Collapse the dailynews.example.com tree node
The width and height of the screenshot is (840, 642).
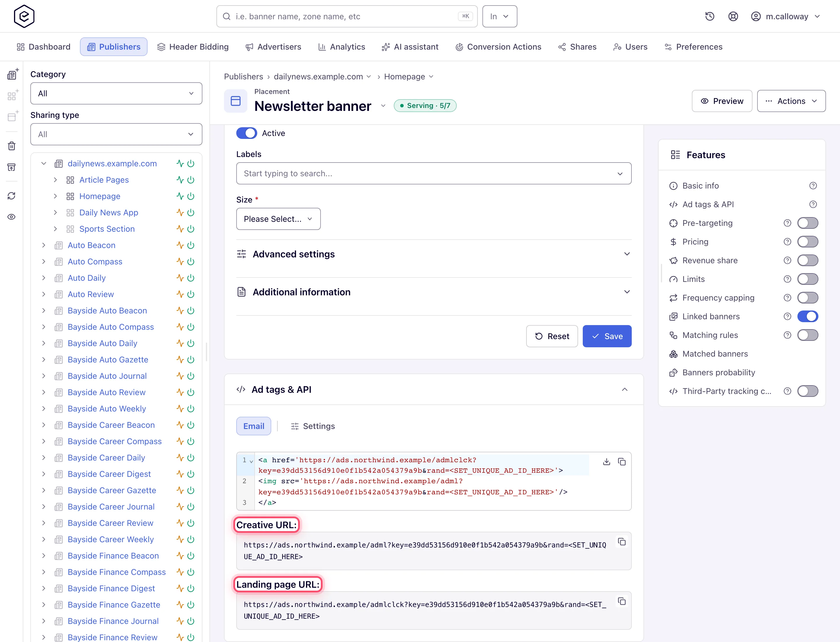pos(43,163)
